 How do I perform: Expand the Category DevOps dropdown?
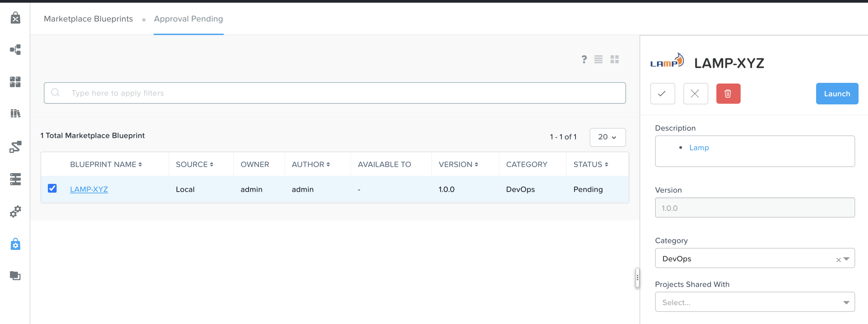click(x=846, y=259)
